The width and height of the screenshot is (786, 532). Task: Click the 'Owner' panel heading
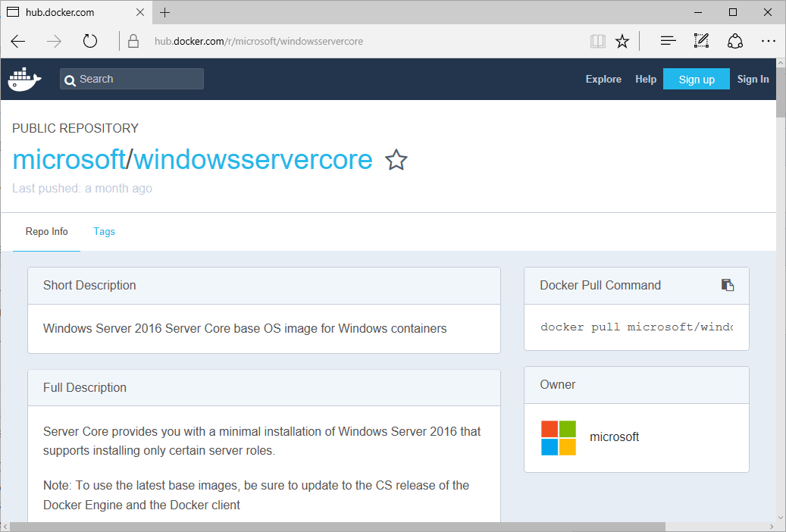[557, 384]
